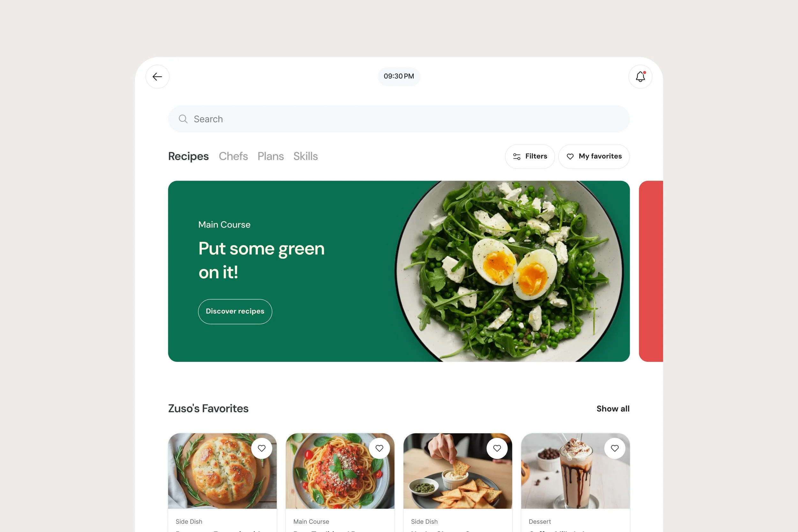Click the heart icon in My favorites
Viewport: 798px width, 532px height.
pyautogui.click(x=570, y=156)
